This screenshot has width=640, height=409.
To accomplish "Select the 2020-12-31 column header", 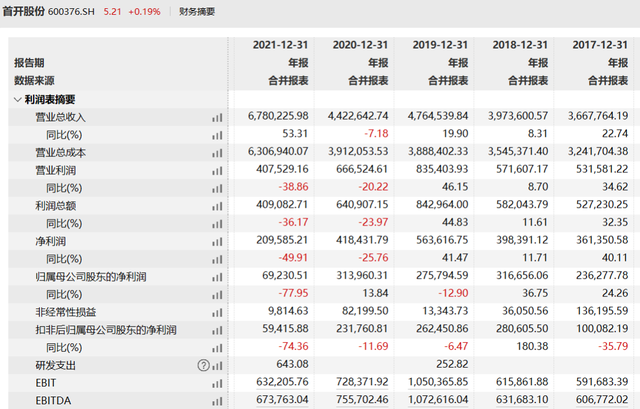I will (x=360, y=45).
